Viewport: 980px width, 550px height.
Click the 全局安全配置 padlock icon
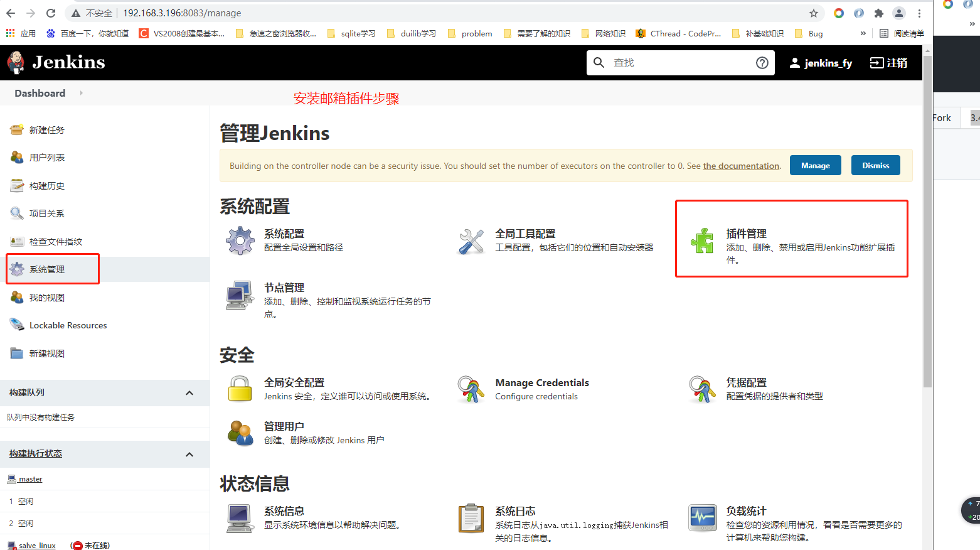(x=240, y=389)
